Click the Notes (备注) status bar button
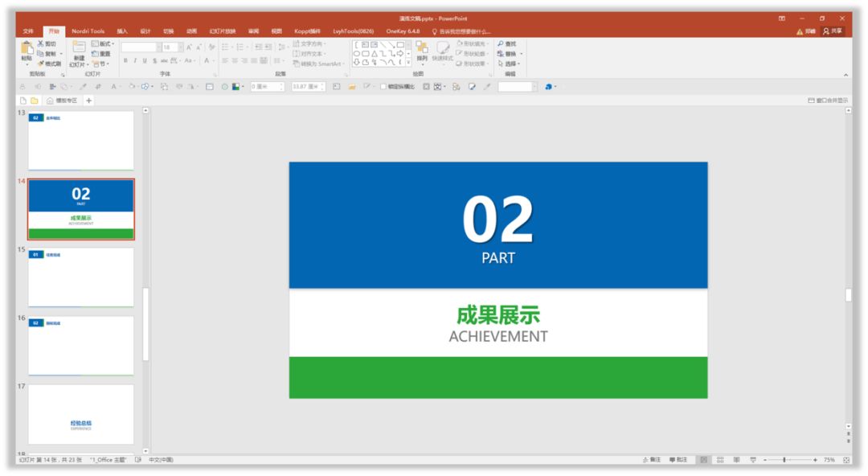The height and width of the screenshot is (476, 868). pyautogui.click(x=652, y=460)
